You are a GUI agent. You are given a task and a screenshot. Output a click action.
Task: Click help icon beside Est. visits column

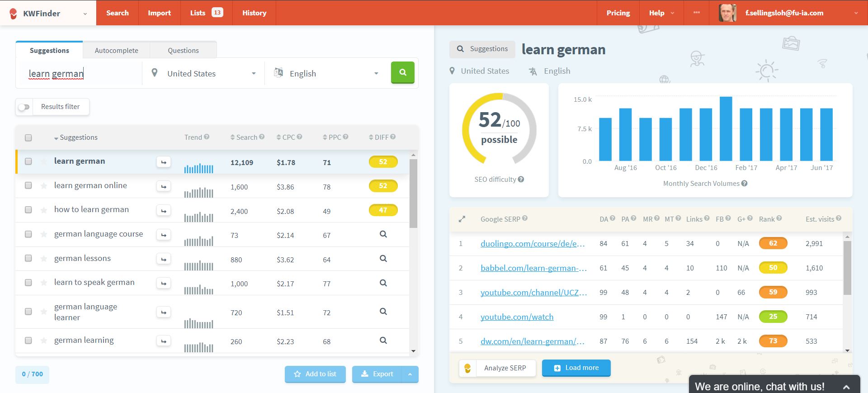(x=839, y=218)
